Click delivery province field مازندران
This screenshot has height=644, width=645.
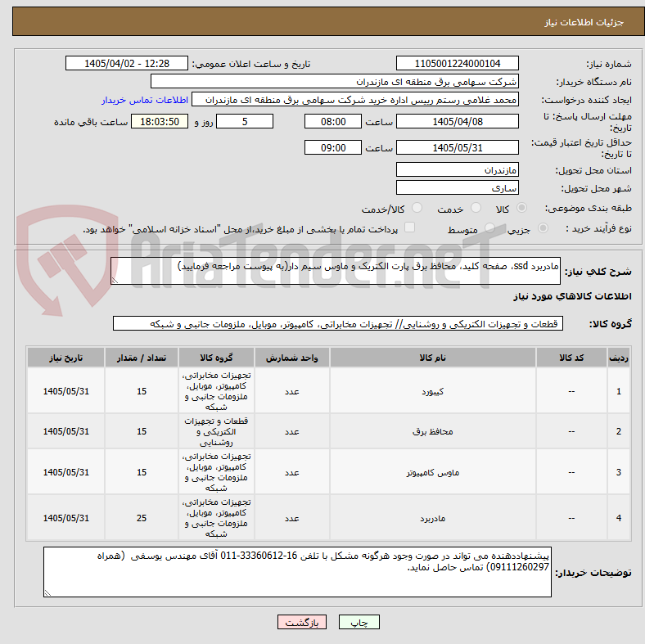coord(457,169)
